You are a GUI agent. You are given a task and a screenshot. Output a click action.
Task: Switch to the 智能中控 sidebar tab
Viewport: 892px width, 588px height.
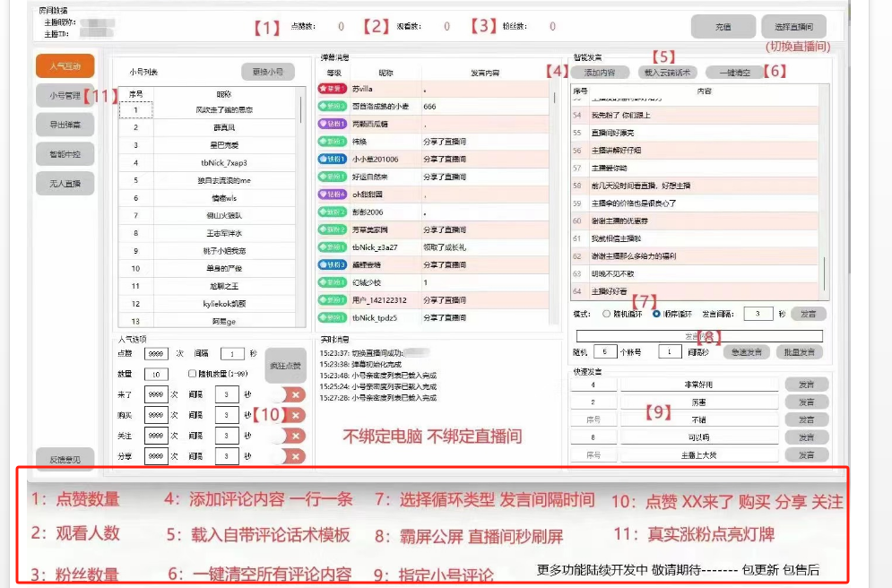(65, 153)
